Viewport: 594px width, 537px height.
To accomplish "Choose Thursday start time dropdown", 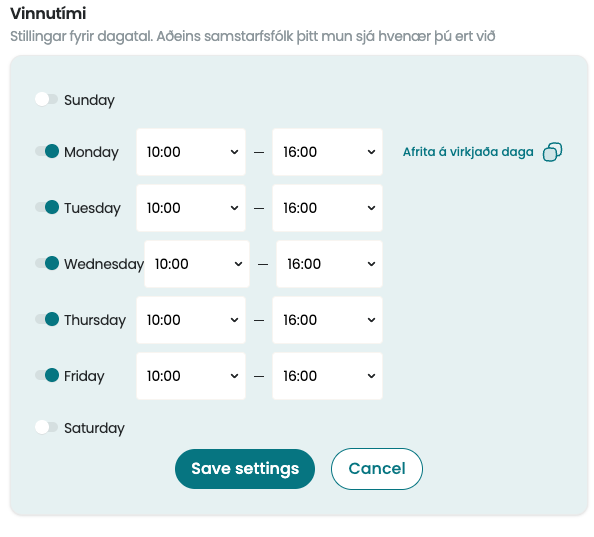I will pyautogui.click(x=191, y=320).
